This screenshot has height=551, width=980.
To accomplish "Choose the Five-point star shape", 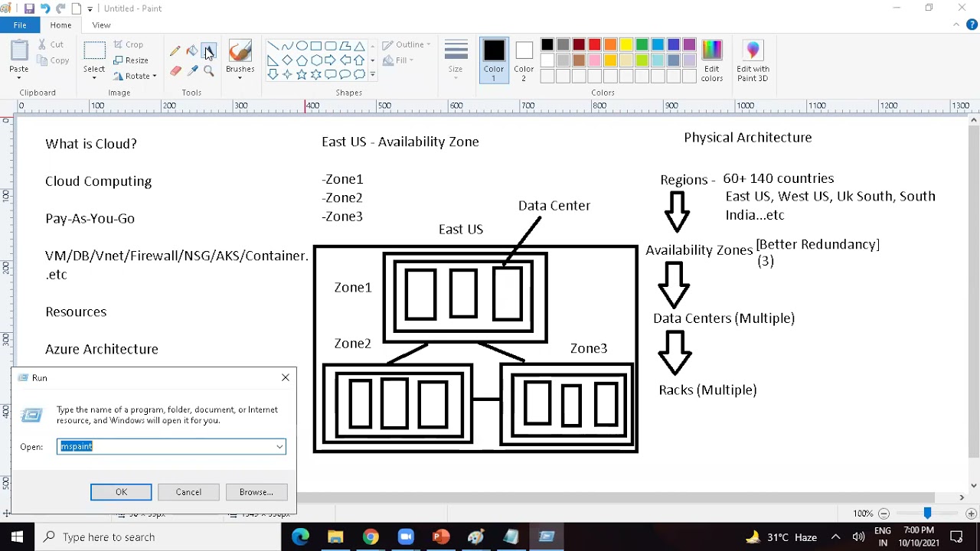I will coord(302,74).
